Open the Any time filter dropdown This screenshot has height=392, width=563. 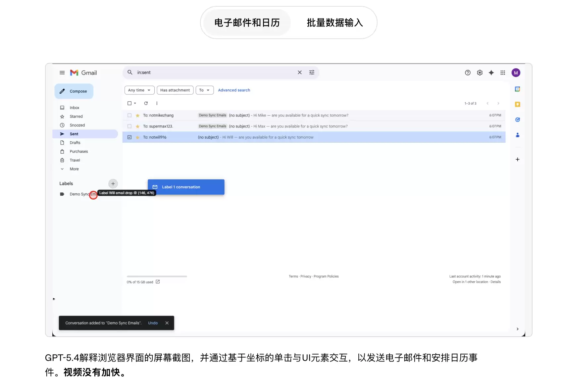click(139, 90)
